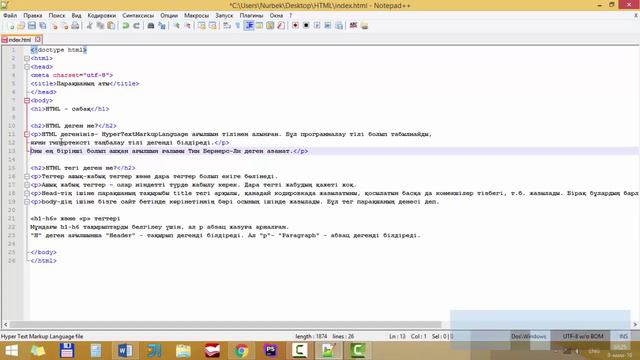Toggle synchronized horizontal scrolling
The height and width of the screenshot is (360, 640).
213,26
